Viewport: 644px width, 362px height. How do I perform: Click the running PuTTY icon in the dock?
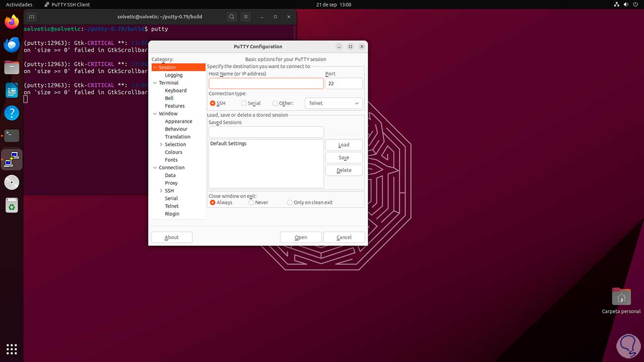click(x=11, y=159)
